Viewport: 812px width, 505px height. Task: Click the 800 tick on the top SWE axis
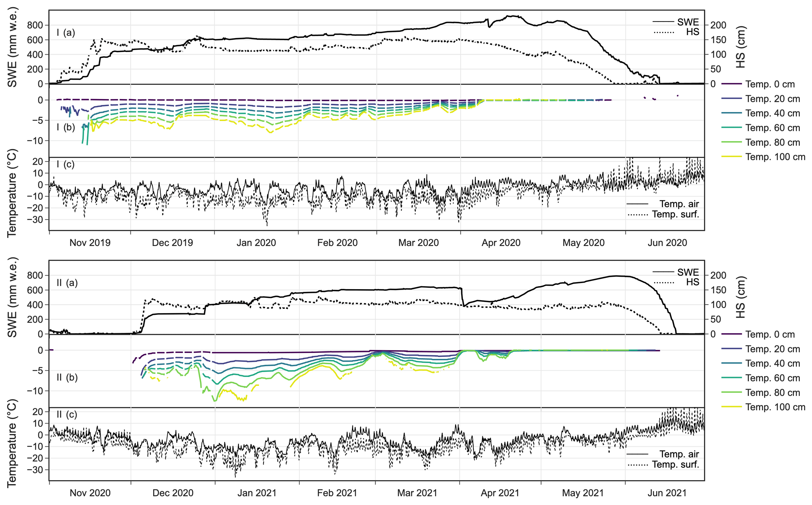coord(35,25)
